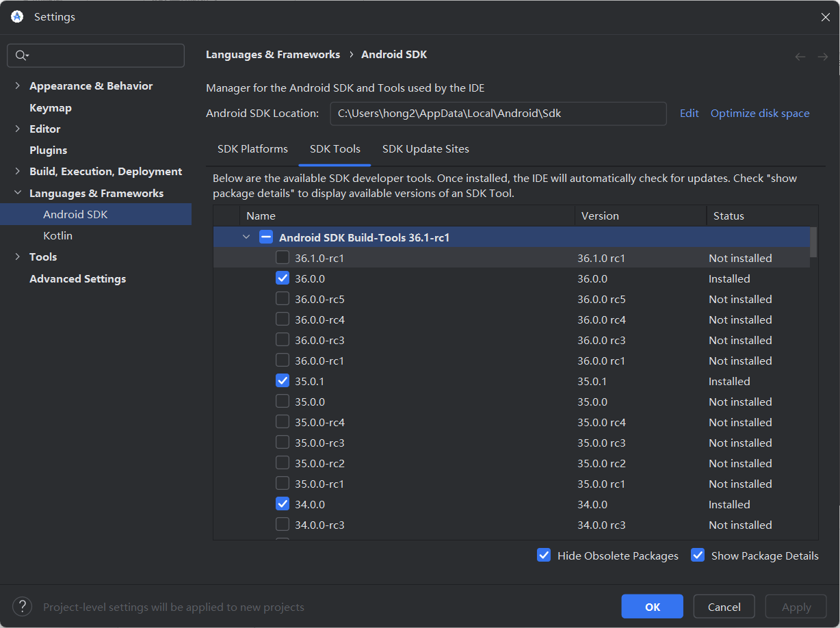Go forward with the right arrow icon

click(822, 57)
